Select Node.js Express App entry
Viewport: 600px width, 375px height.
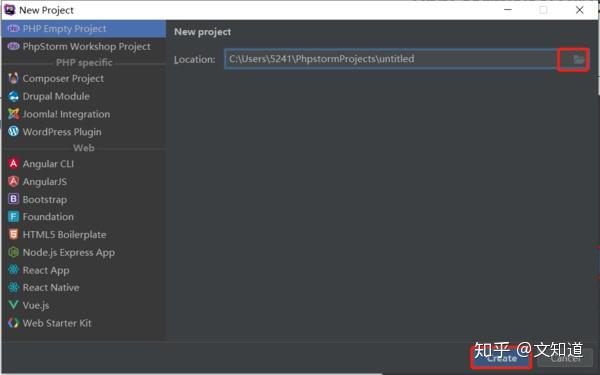click(84, 252)
